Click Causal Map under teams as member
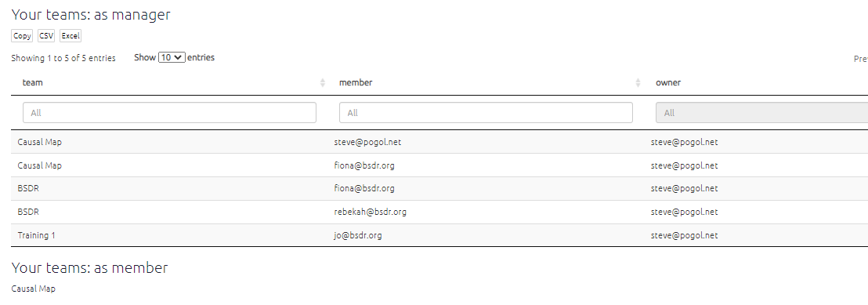The width and height of the screenshot is (868, 305). tap(33, 289)
